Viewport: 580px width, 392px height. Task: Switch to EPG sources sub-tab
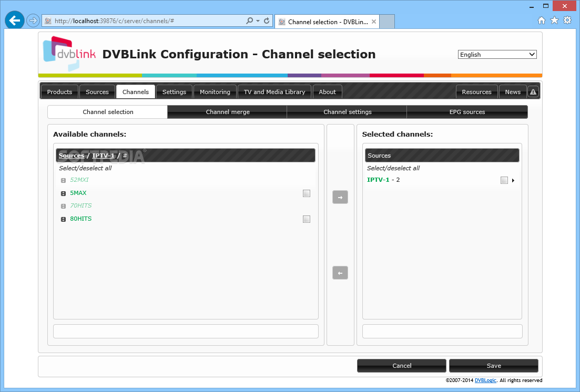tap(467, 112)
